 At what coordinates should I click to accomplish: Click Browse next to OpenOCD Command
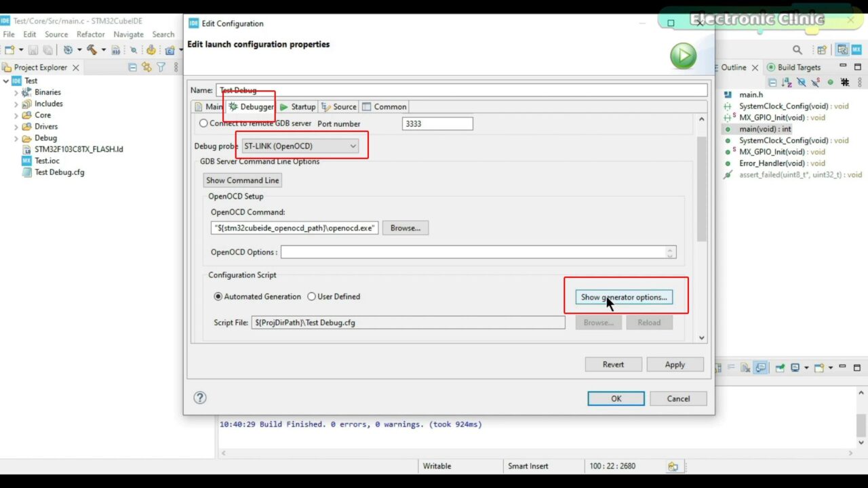click(x=406, y=228)
